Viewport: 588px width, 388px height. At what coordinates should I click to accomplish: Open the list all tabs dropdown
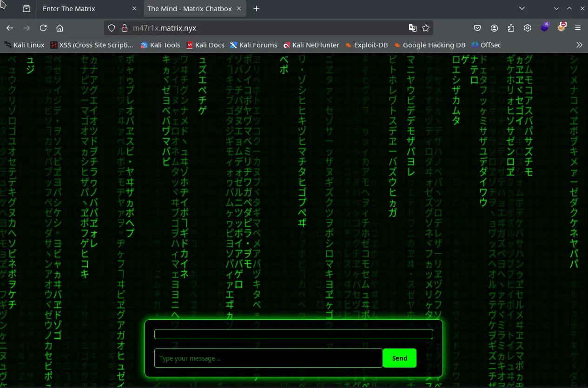(522, 8)
